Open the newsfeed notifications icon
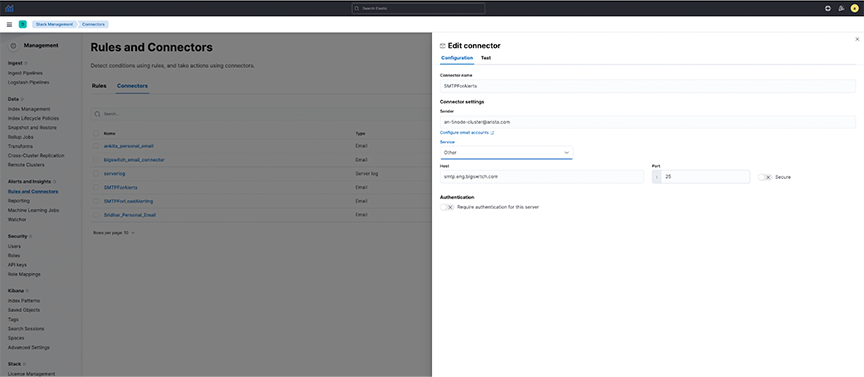 [x=841, y=8]
